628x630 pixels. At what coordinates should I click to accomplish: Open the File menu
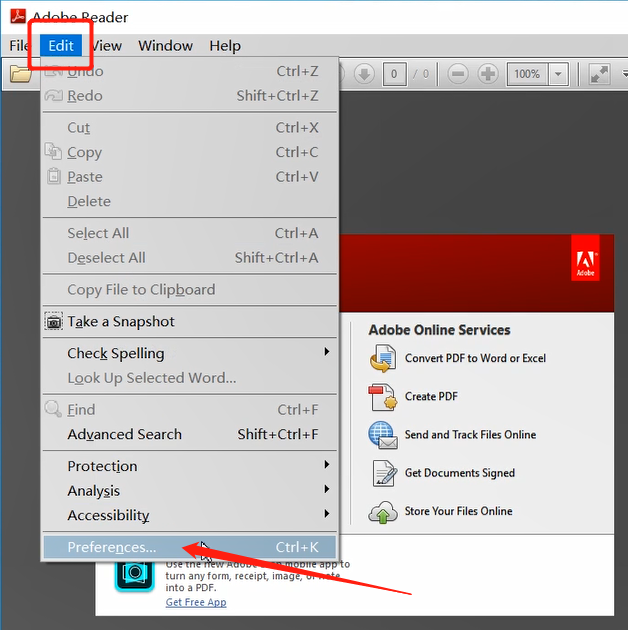19,46
